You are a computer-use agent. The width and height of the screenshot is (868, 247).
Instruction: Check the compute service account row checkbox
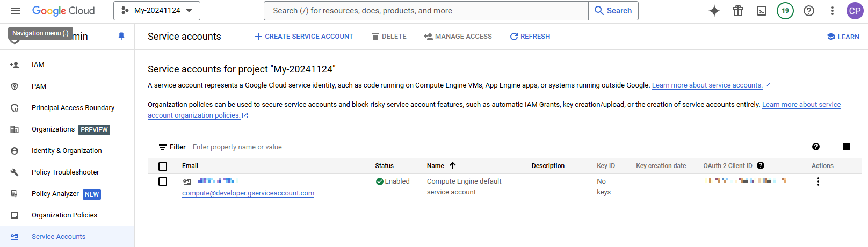point(163,181)
